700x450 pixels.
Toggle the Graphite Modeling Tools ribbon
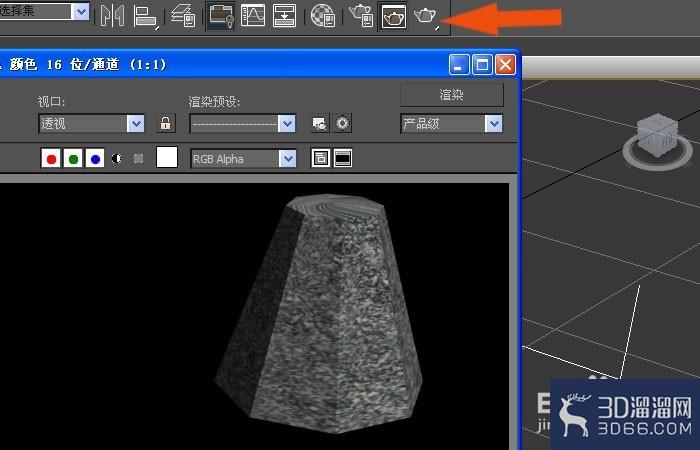pyautogui.click(x=221, y=16)
